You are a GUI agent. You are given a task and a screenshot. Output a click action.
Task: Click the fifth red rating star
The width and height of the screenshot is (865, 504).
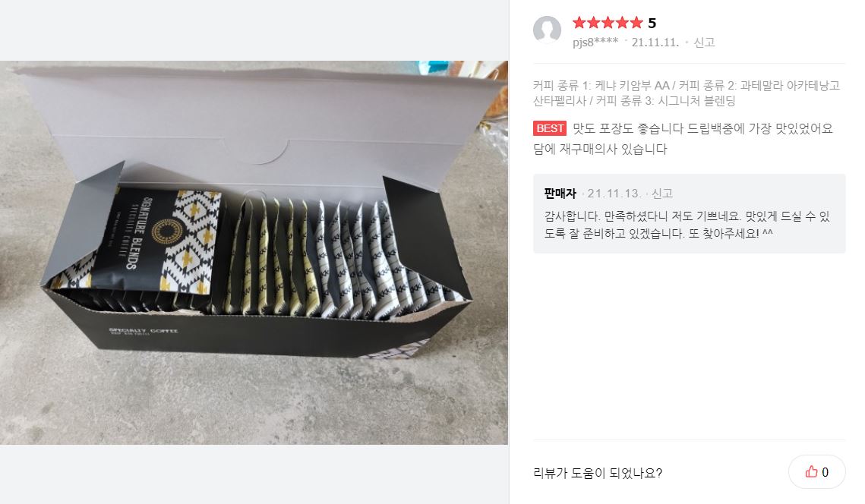point(636,23)
